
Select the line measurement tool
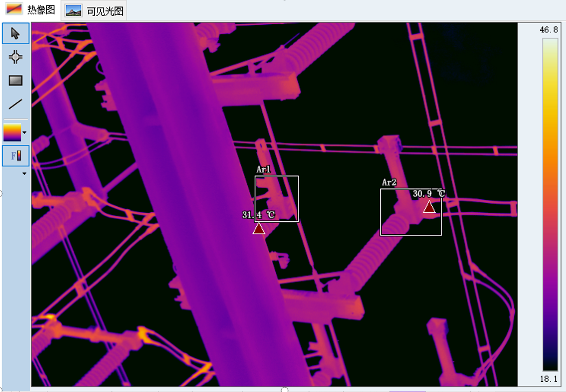point(15,104)
